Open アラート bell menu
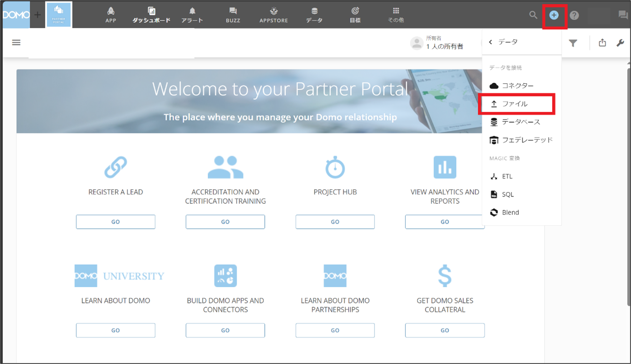The width and height of the screenshot is (631, 364). point(192,15)
